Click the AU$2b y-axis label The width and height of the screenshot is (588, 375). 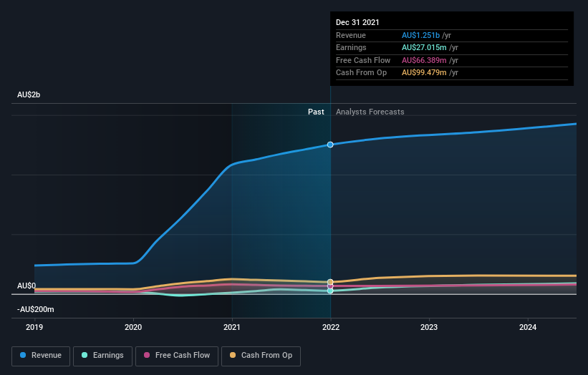(29, 94)
